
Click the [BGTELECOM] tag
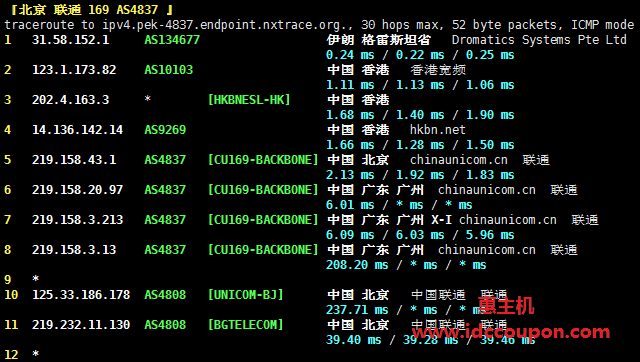(x=246, y=325)
